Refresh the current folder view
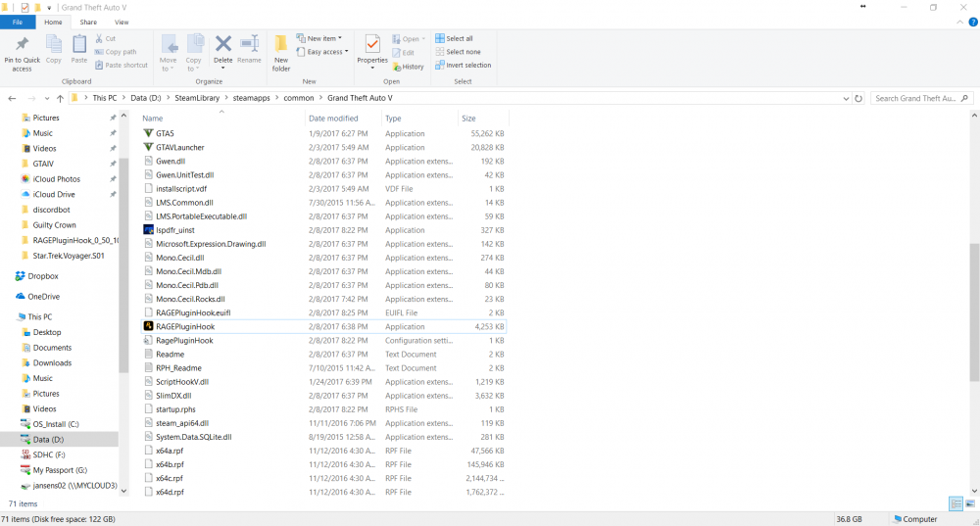The height and width of the screenshot is (526, 980). (858, 99)
